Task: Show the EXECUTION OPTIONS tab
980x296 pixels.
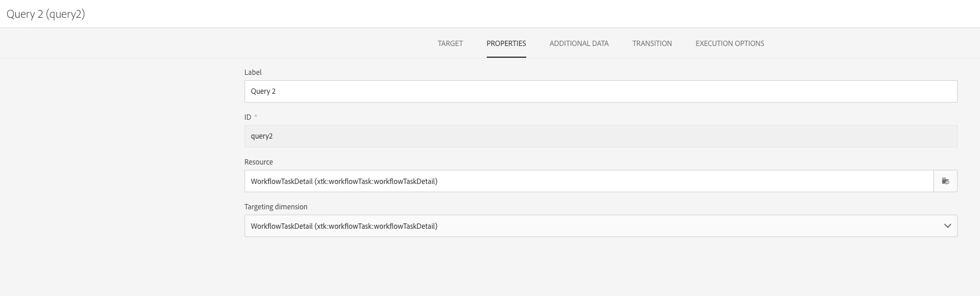Action: point(730,44)
